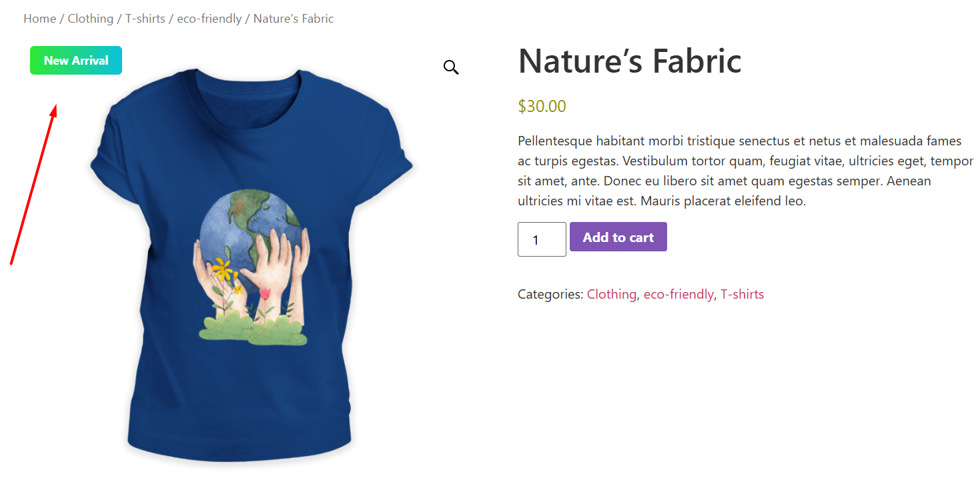Click the Categories label text
The image size is (980, 488).
550,294
